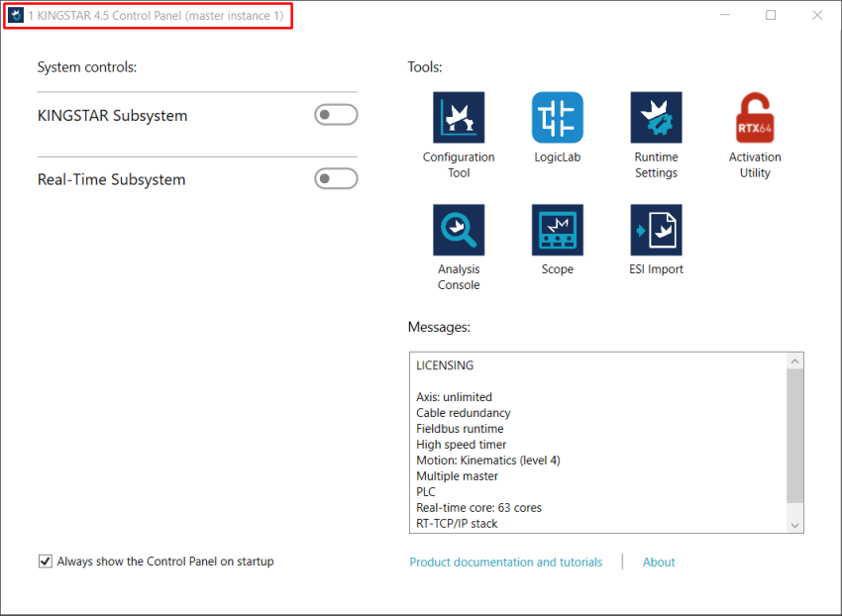Viewport: 842px width, 616px height.
Task: Open Product documentation and tutorials link
Action: tap(506, 562)
